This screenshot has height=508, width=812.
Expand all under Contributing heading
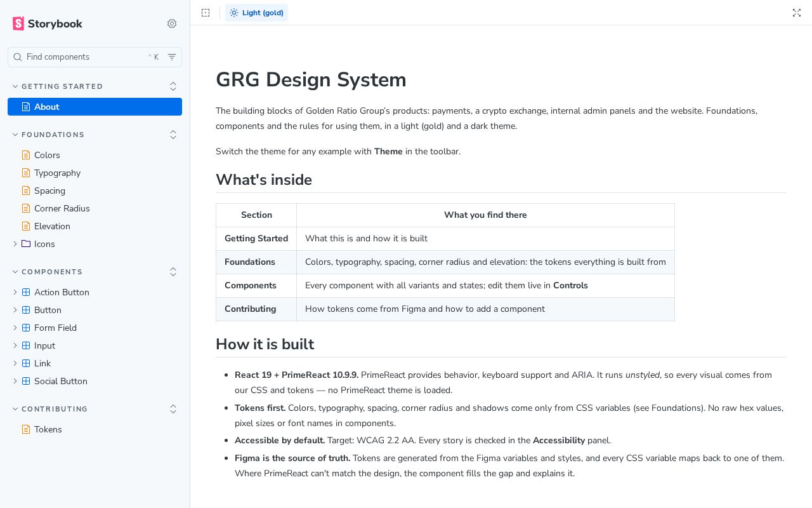(173, 409)
